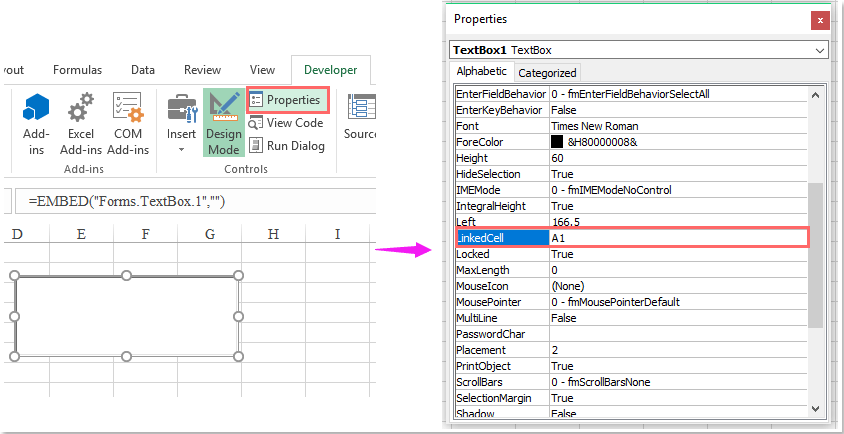Click Run Dialog in the ribbon
844x434 pixels.
(x=287, y=146)
